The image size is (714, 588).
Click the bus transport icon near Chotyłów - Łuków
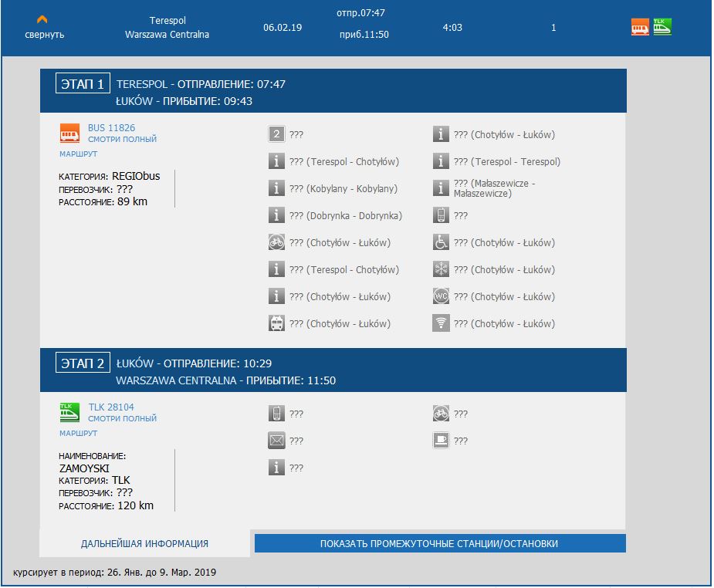[277, 323]
